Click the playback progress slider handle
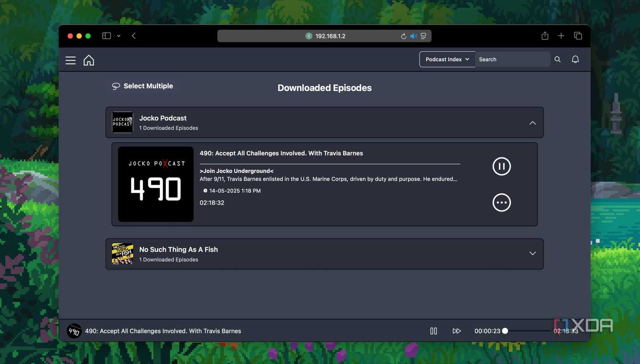The width and height of the screenshot is (640, 364). [x=505, y=331]
